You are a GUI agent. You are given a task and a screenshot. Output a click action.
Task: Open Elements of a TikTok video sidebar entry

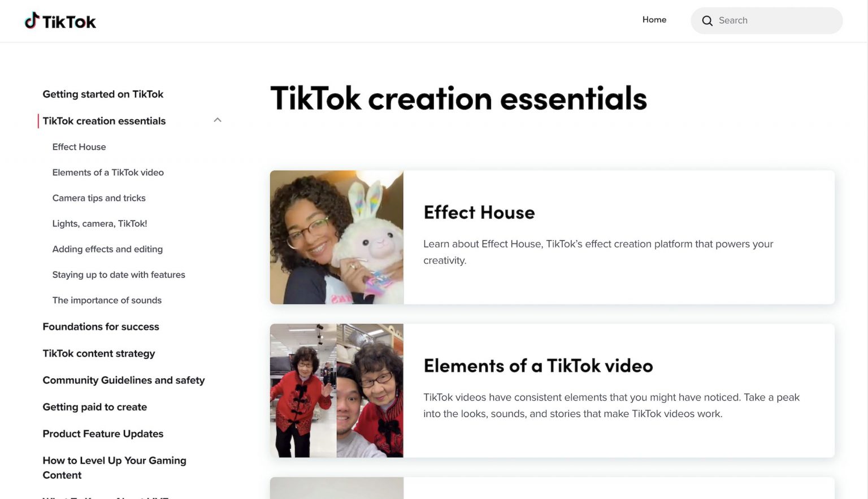[108, 172]
